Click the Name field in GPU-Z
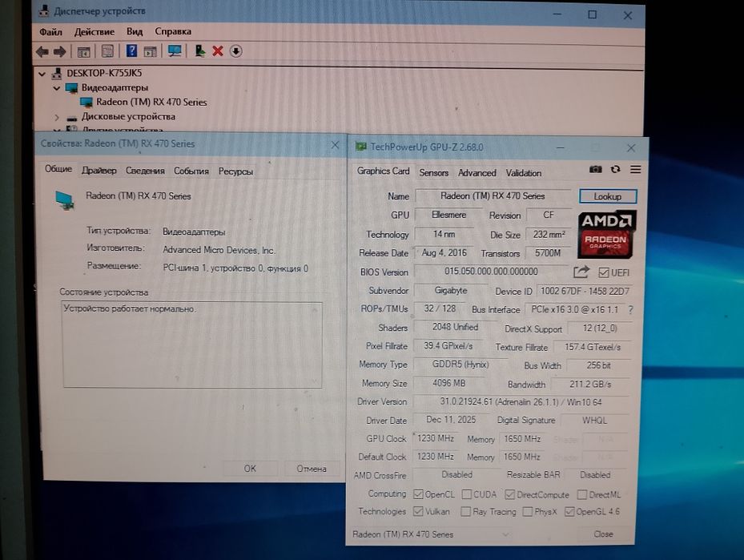Screen dimensions: 744x560 493,196
